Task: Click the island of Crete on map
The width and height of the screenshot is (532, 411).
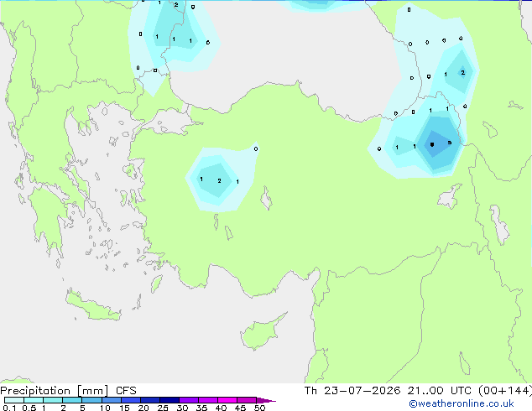Action: pyautogui.click(x=92, y=306)
